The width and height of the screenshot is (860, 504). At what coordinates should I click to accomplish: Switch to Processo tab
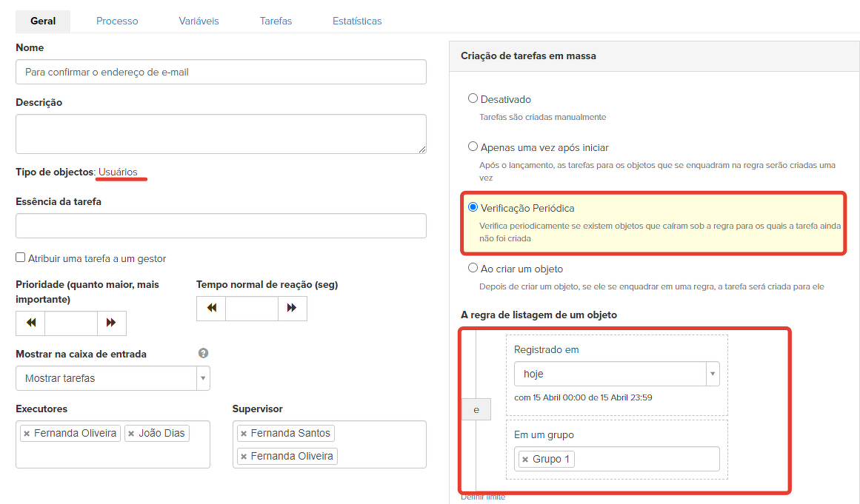click(x=117, y=21)
